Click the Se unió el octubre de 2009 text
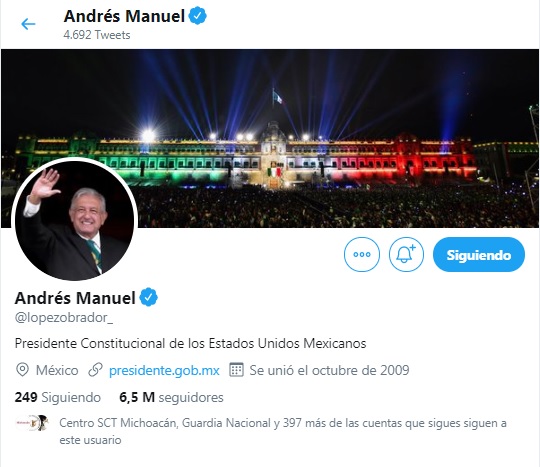Screen dimensions: 540x467 coord(329,370)
